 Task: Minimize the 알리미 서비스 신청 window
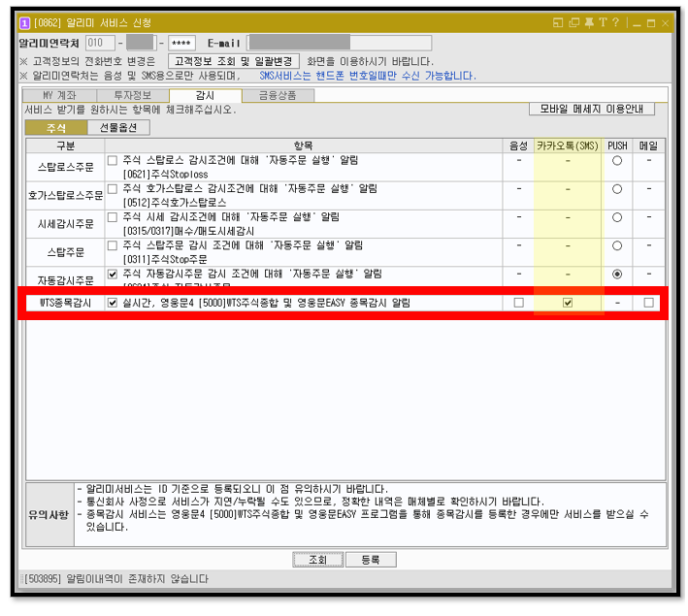[x=638, y=23]
